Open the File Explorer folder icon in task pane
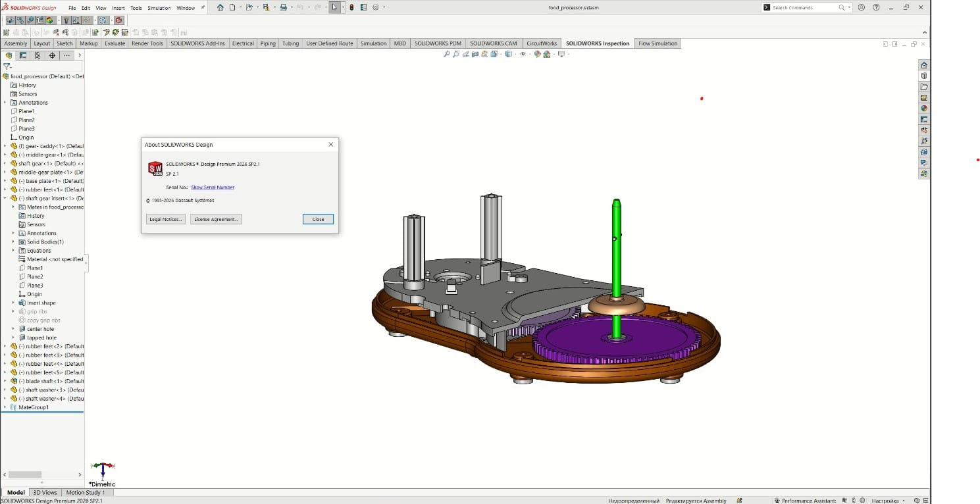The image size is (980, 504). [x=924, y=87]
